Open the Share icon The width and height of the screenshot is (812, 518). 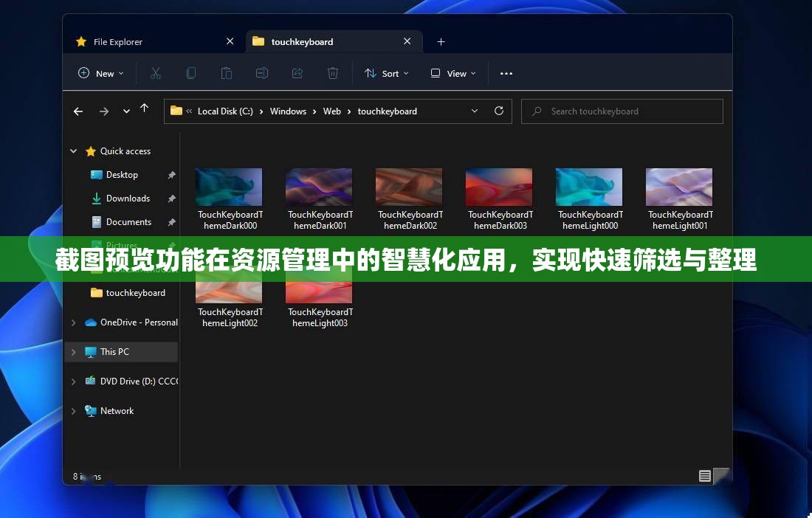point(297,73)
